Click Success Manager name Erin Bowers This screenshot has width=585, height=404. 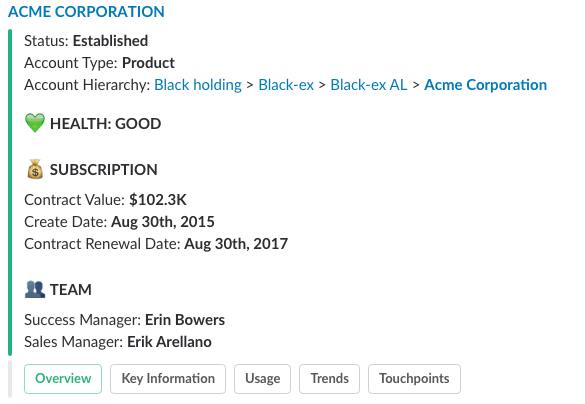coord(185,320)
